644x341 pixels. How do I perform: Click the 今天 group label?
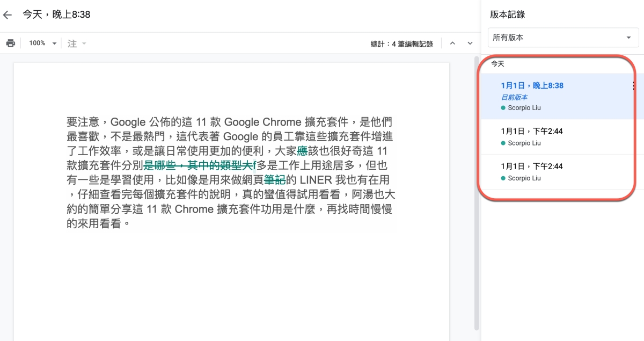pyautogui.click(x=497, y=64)
